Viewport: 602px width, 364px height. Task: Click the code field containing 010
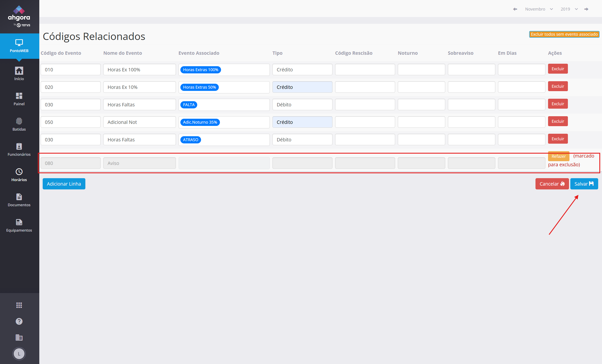click(x=70, y=70)
